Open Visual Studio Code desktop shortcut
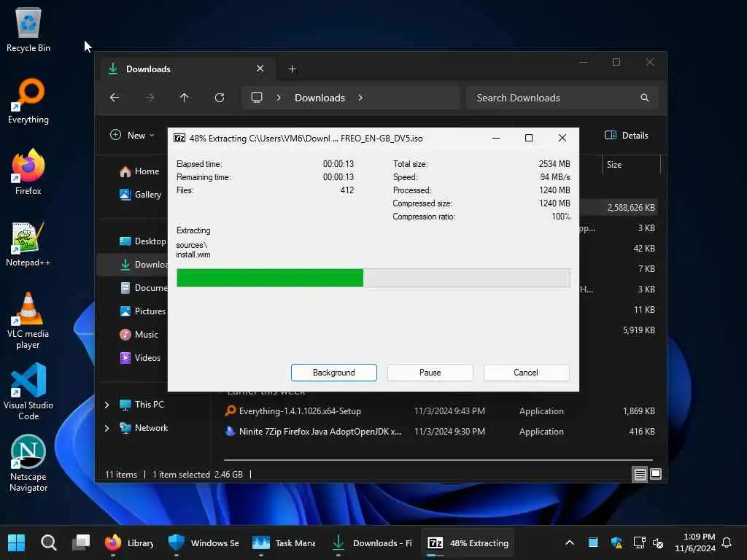 [x=28, y=392]
